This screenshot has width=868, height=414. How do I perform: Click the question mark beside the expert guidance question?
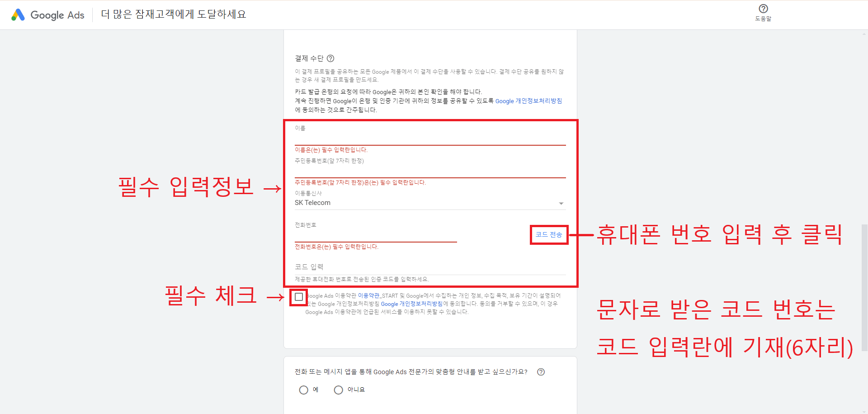[x=541, y=372]
